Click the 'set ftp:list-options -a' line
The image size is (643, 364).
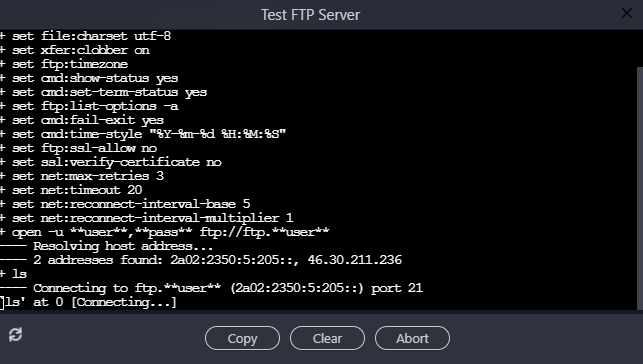click(x=89, y=106)
